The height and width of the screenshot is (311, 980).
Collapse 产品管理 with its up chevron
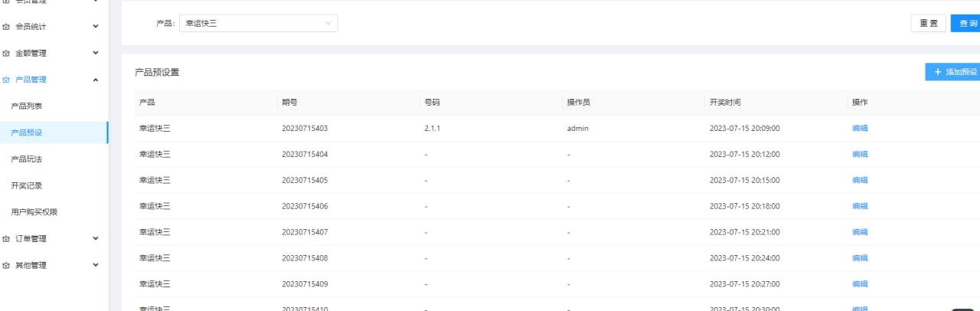pyautogui.click(x=96, y=80)
